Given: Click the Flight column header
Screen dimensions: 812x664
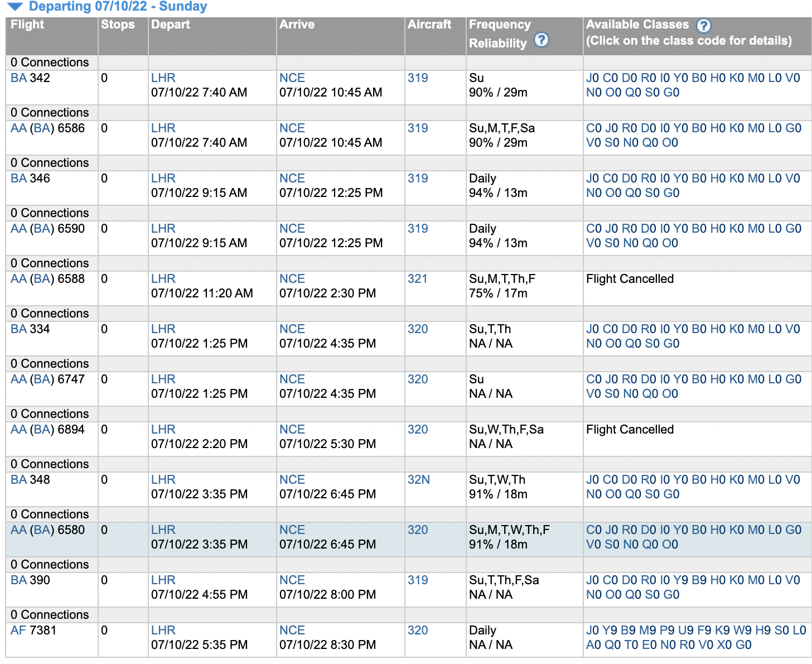Looking at the screenshot, I should point(27,25).
